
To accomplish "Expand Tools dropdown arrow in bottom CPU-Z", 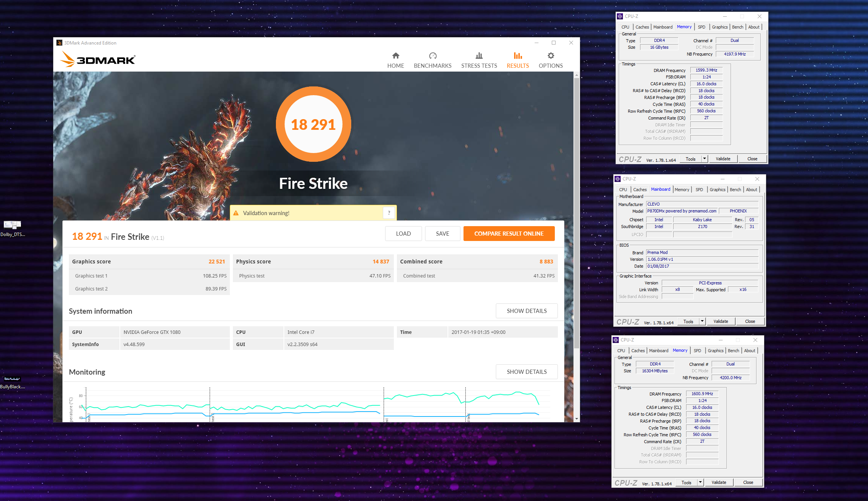I will (700, 482).
